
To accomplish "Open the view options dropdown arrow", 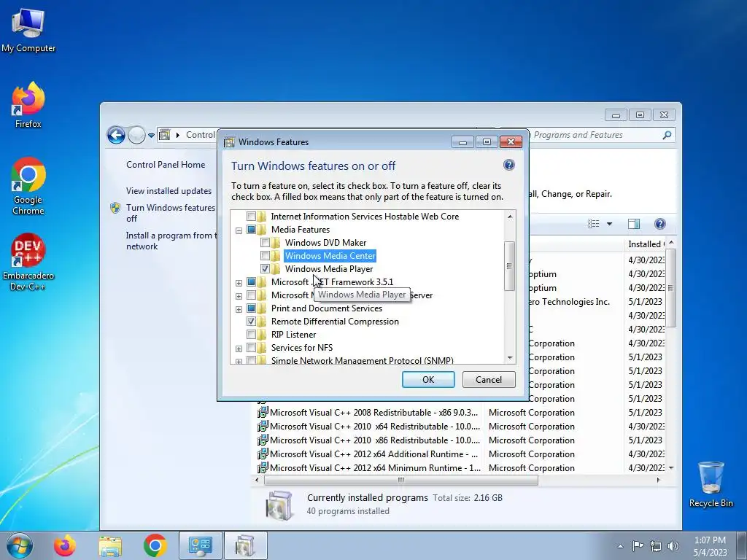I will click(609, 224).
